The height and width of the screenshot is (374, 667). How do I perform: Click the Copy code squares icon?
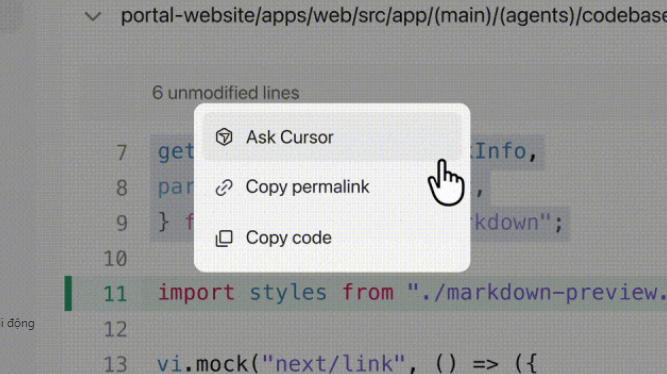(x=224, y=238)
